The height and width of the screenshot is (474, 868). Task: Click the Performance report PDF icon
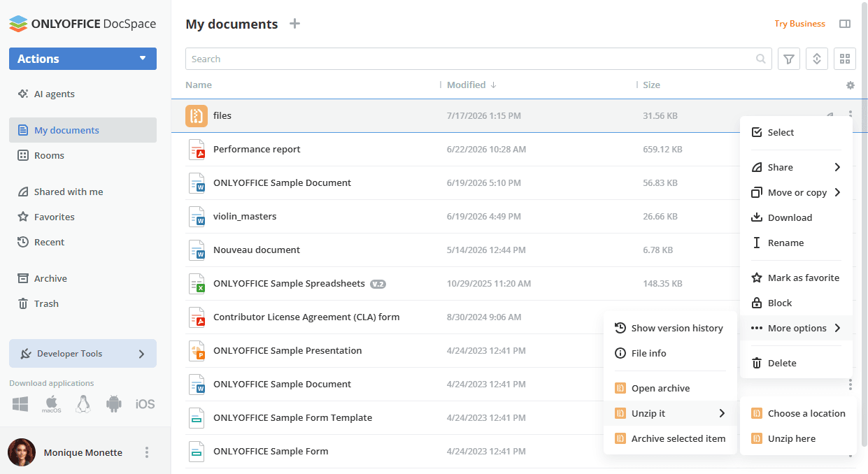[x=197, y=149]
